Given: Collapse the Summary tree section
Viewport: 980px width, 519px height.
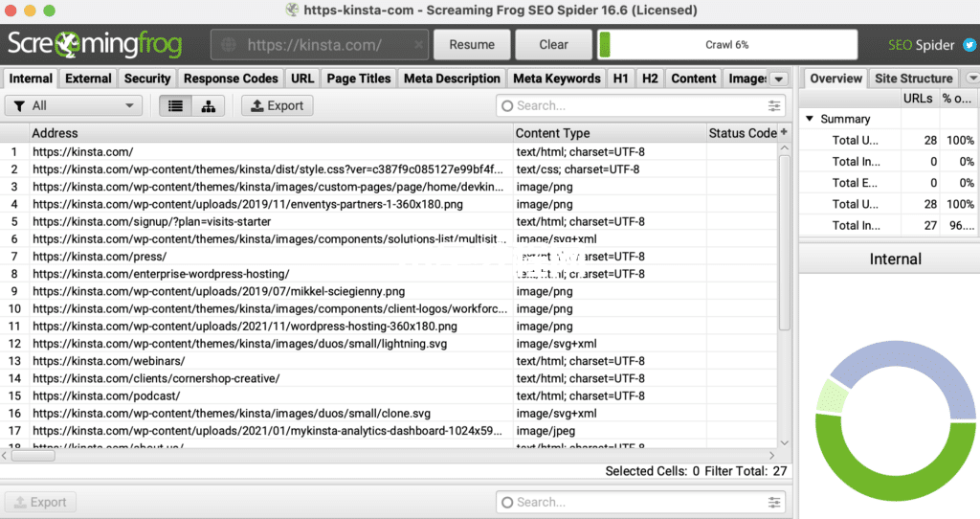Looking at the screenshot, I should click(x=810, y=118).
